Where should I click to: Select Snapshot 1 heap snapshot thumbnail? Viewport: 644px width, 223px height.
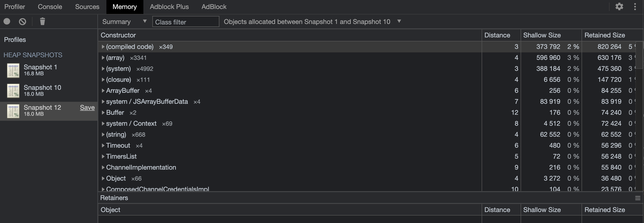[13, 70]
